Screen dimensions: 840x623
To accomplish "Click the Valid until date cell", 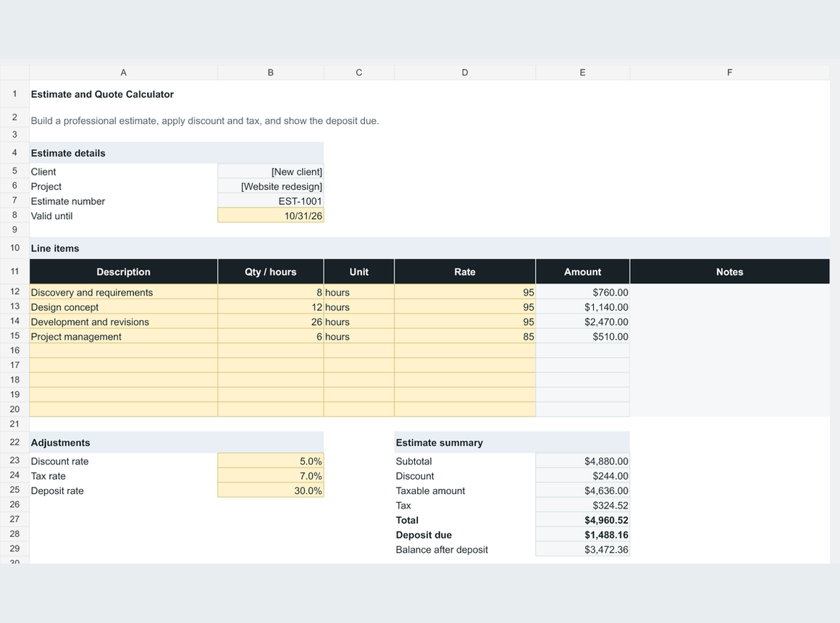I will pyautogui.click(x=271, y=216).
